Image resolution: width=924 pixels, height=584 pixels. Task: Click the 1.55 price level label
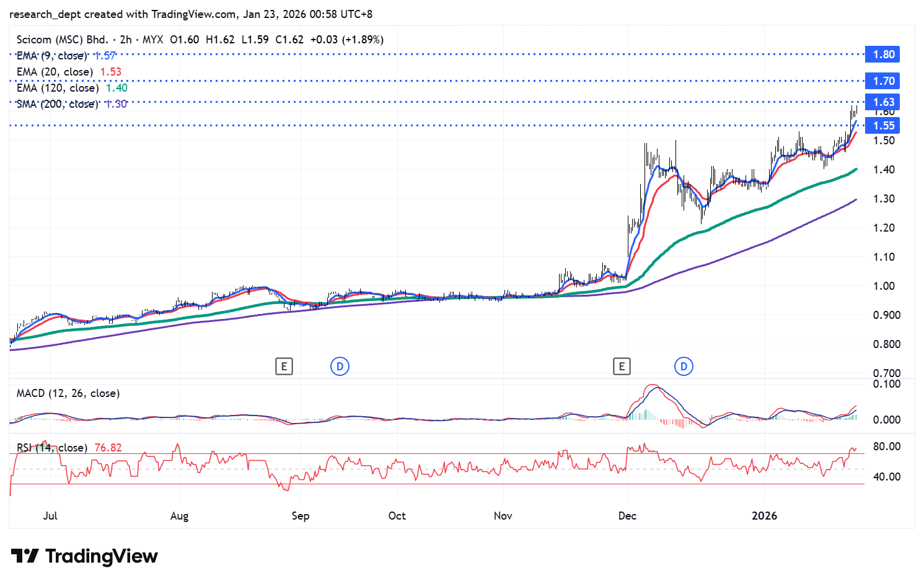click(x=883, y=126)
